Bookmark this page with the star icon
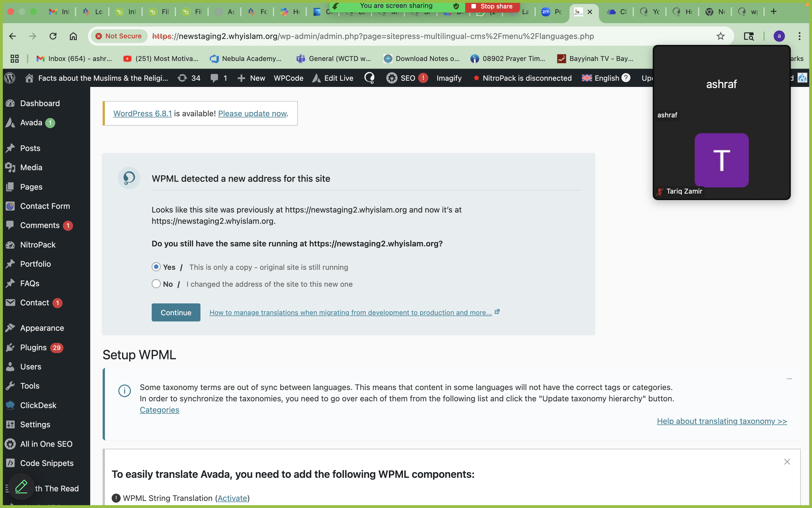Screen dimensions: 812x508 (x=720, y=36)
